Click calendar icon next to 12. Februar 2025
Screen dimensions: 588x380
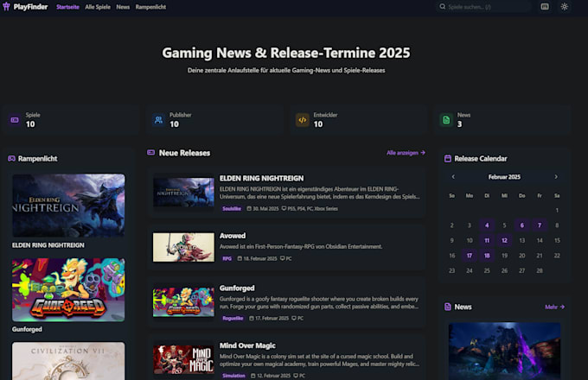click(x=253, y=376)
